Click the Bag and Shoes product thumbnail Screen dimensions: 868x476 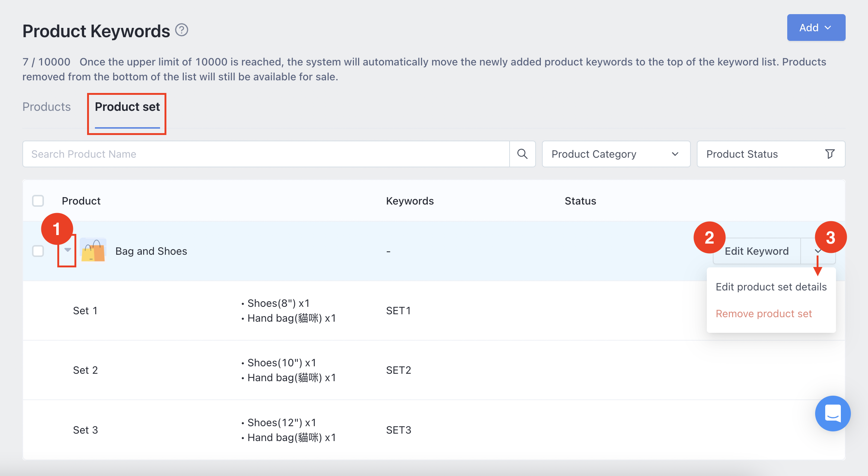click(93, 251)
